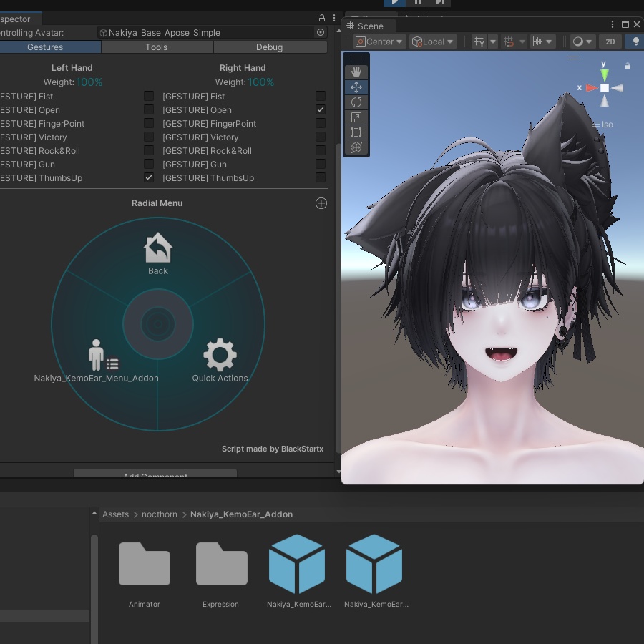Click the Add Component button
The width and height of the screenshot is (644, 644).
[155, 477]
